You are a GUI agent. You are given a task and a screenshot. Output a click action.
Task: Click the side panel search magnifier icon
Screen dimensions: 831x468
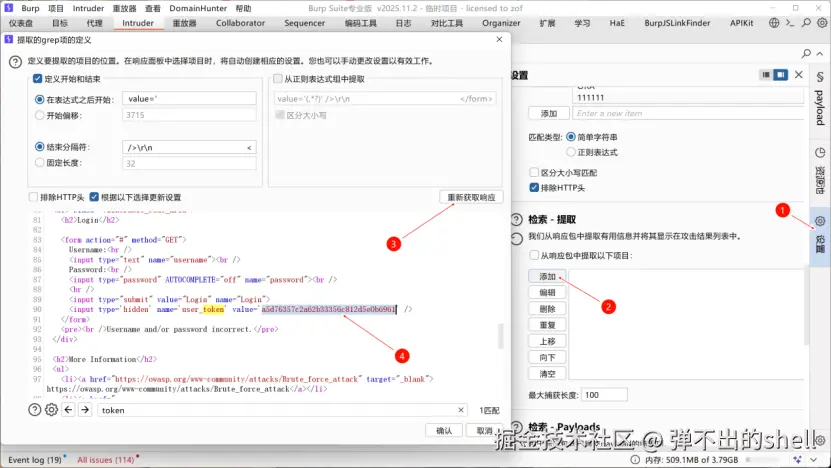pyautogui.click(x=806, y=53)
